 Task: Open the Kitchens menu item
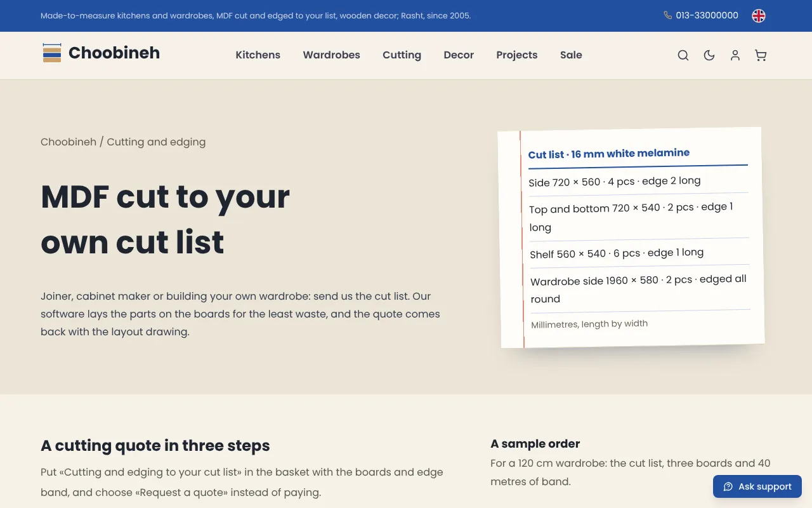click(258, 55)
